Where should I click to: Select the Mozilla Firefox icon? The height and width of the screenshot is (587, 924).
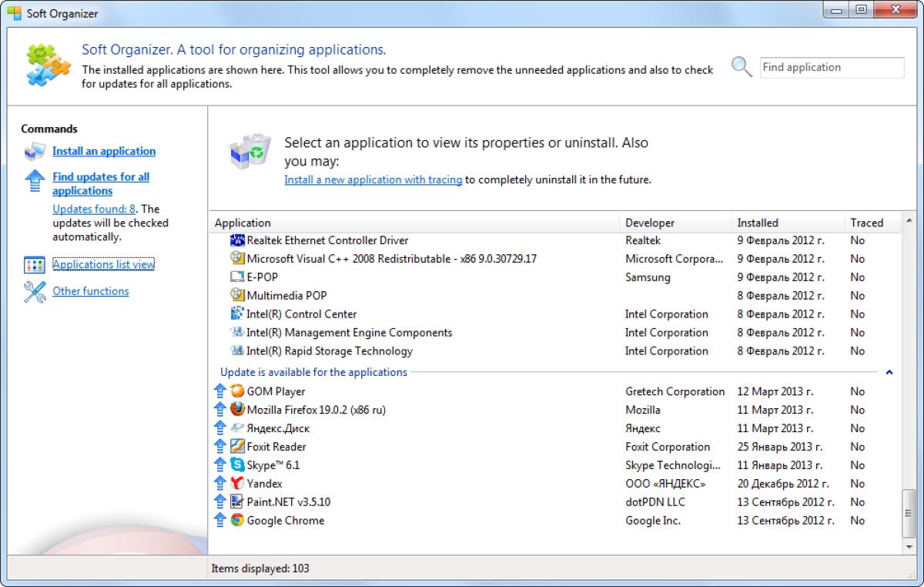pyautogui.click(x=236, y=410)
